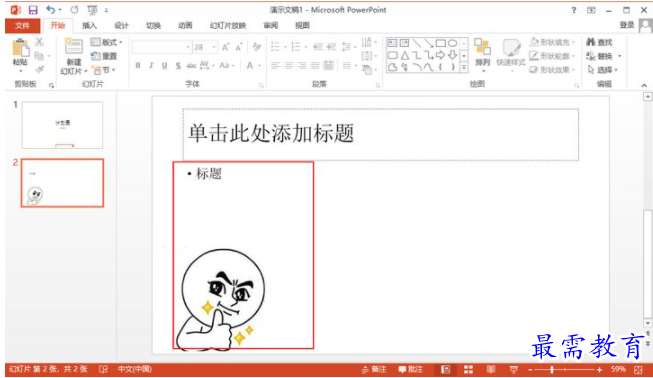Toggle Normal view button in status bar

click(446, 369)
